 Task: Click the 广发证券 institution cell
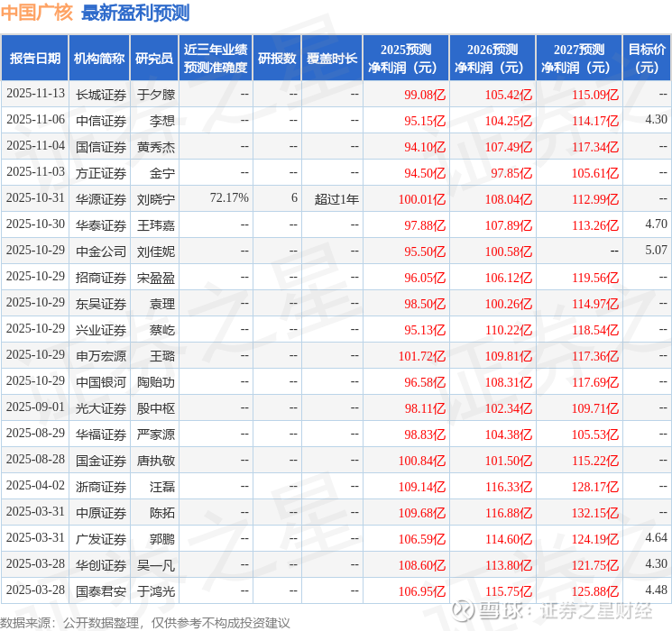(101, 539)
